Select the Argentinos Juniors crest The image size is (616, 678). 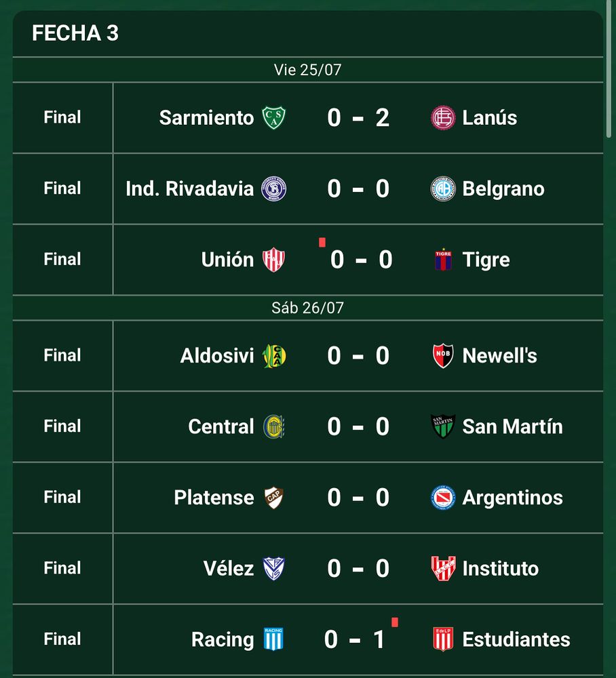click(443, 498)
